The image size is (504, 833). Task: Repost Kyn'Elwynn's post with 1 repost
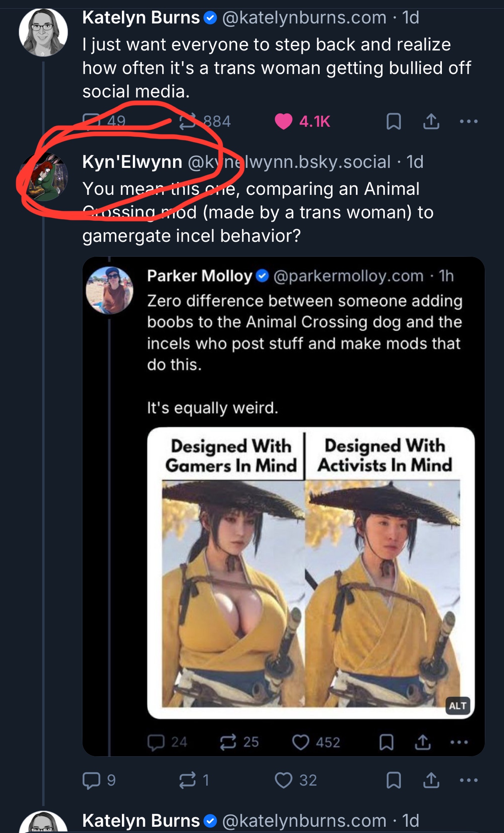pyautogui.click(x=187, y=780)
